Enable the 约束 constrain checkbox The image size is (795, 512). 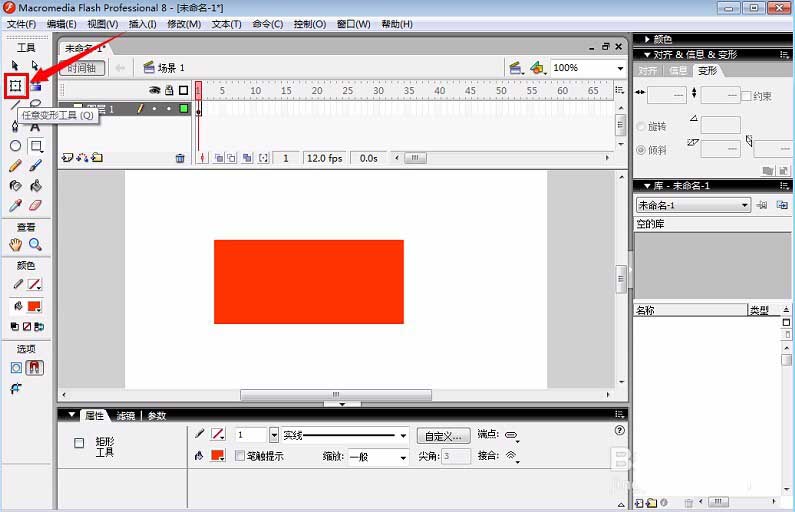746,96
